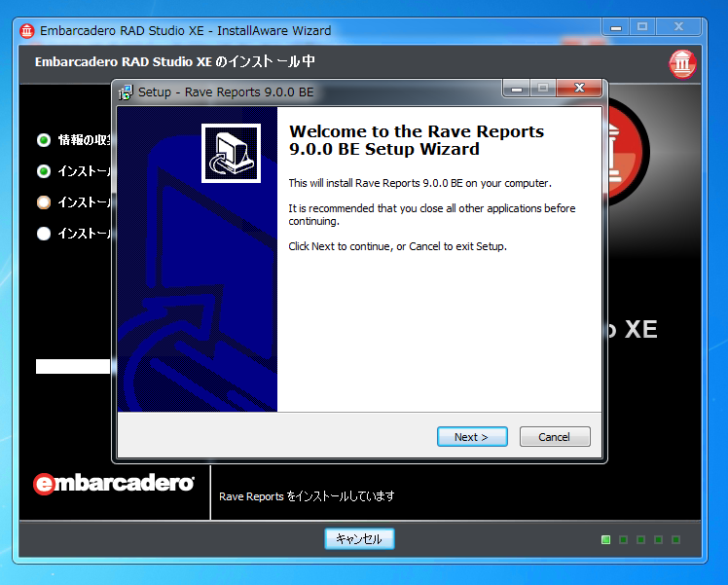Screen dimensions: 728x585
Task: Click the embarcadero brand logo at bottom left
Action: click(114, 484)
